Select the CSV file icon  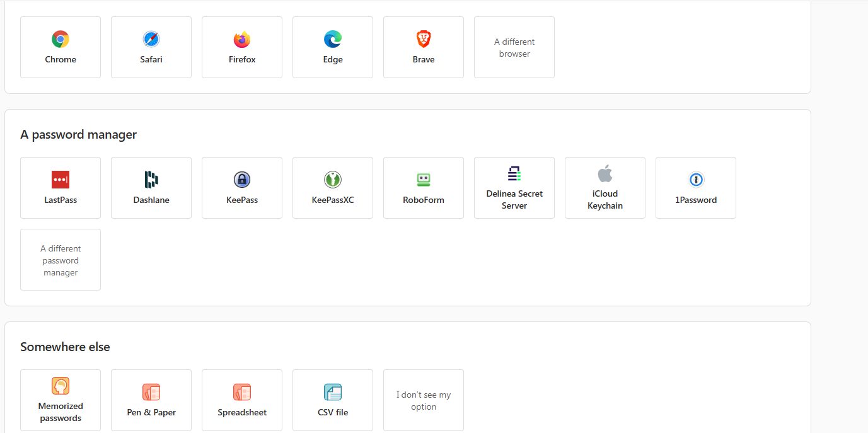(x=333, y=392)
